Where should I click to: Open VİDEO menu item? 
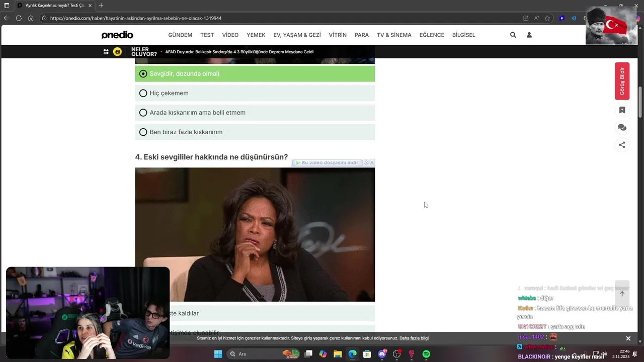pos(230,35)
